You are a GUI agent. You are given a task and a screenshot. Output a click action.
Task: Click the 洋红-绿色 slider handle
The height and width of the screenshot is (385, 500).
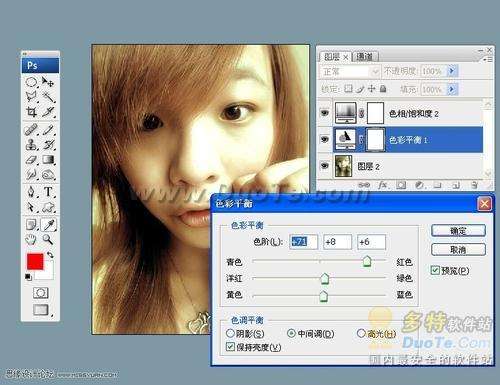pyautogui.click(x=325, y=278)
